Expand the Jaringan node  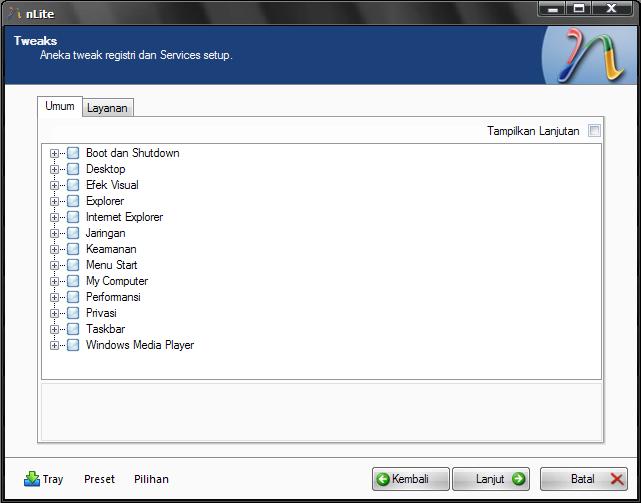pos(54,234)
